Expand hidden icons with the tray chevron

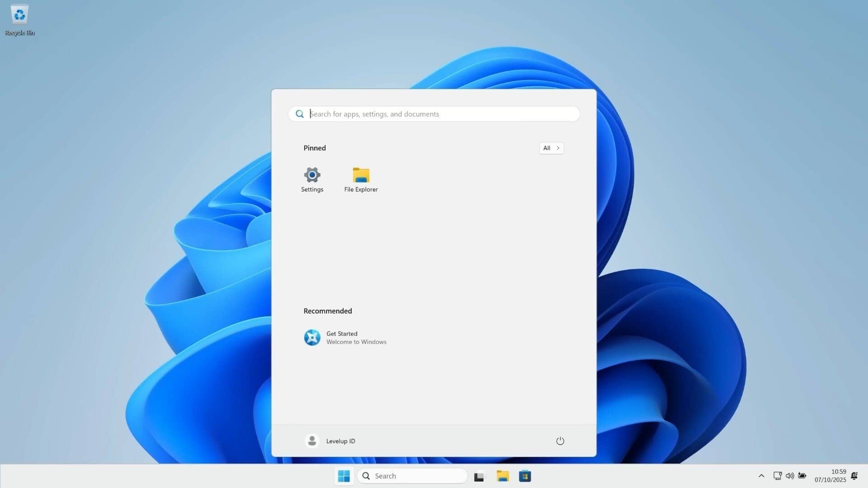(x=762, y=475)
